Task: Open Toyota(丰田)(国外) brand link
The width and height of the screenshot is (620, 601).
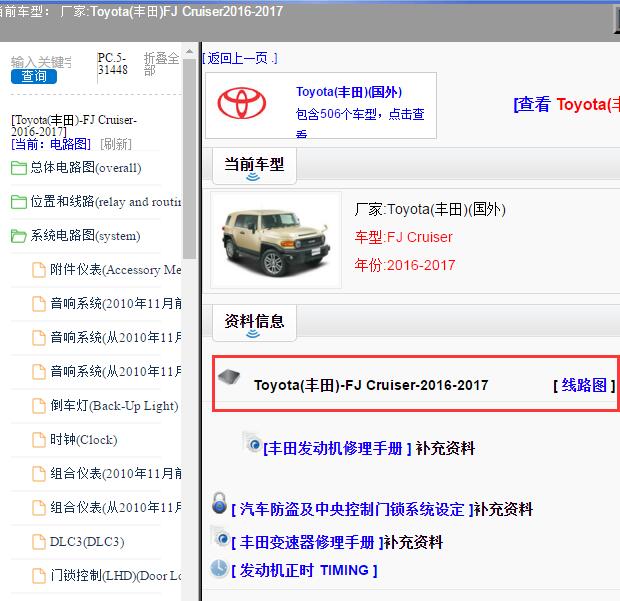Action: (x=349, y=92)
